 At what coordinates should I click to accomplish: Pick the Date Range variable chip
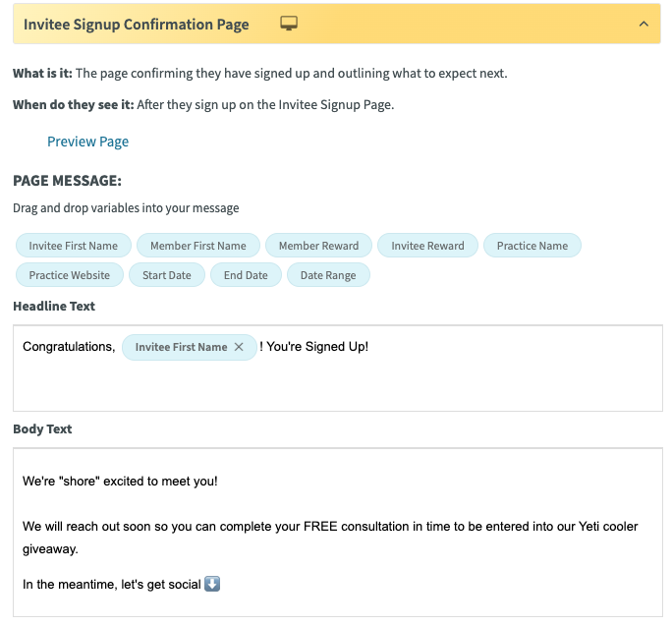click(x=328, y=275)
